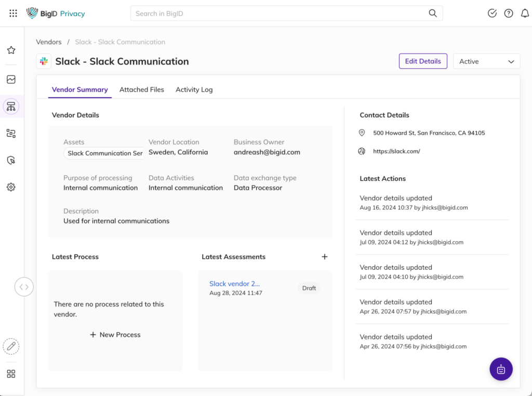Open the Active status dropdown
The height and width of the screenshot is (396, 532).
(486, 61)
